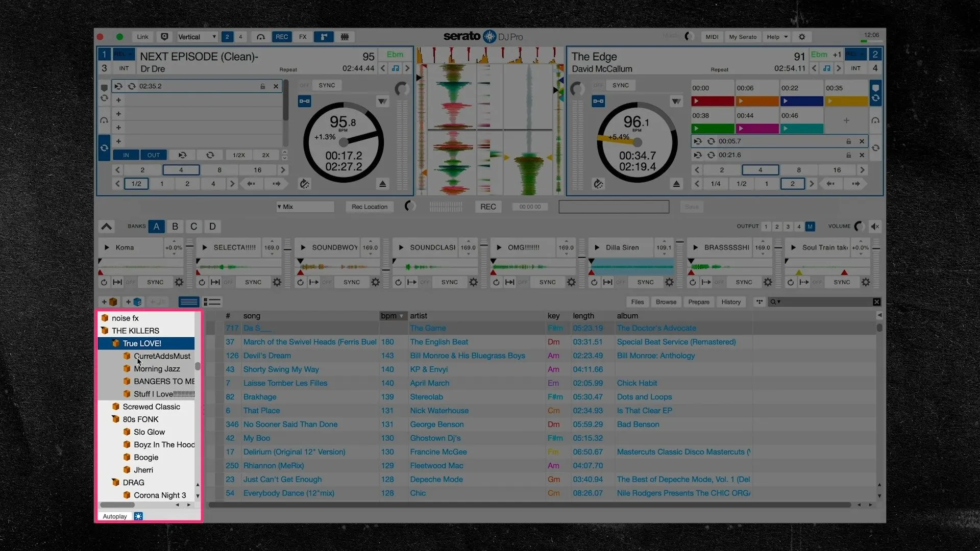980x551 pixels.
Task: Open the Browse tab
Action: pyautogui.click(x=666, y=302)
